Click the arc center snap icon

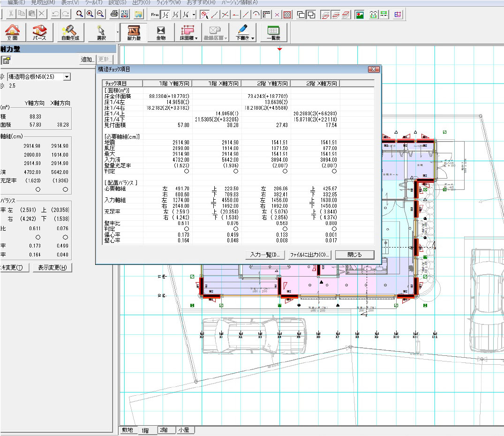coord(256,15)
